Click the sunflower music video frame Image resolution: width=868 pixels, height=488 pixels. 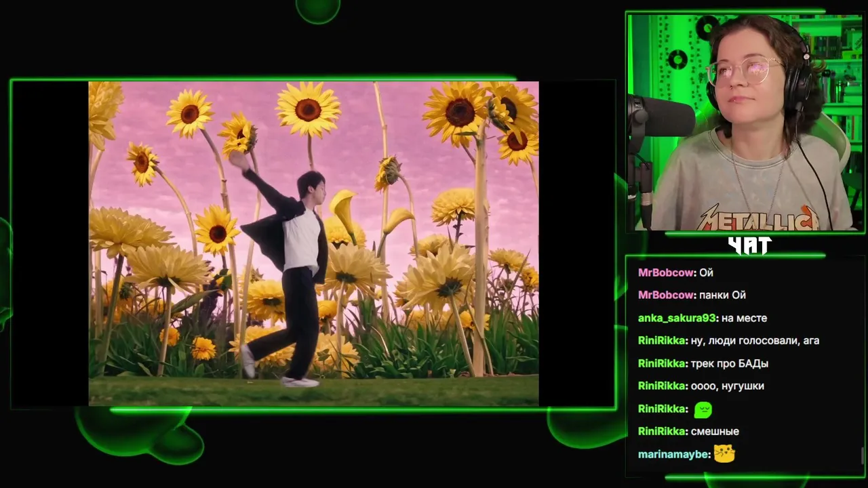313,243
